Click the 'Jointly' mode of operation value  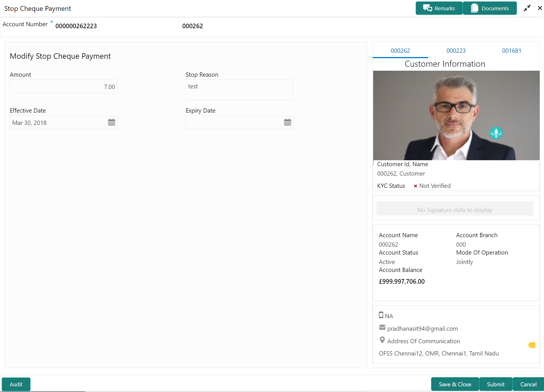click(x=464, y=262)
